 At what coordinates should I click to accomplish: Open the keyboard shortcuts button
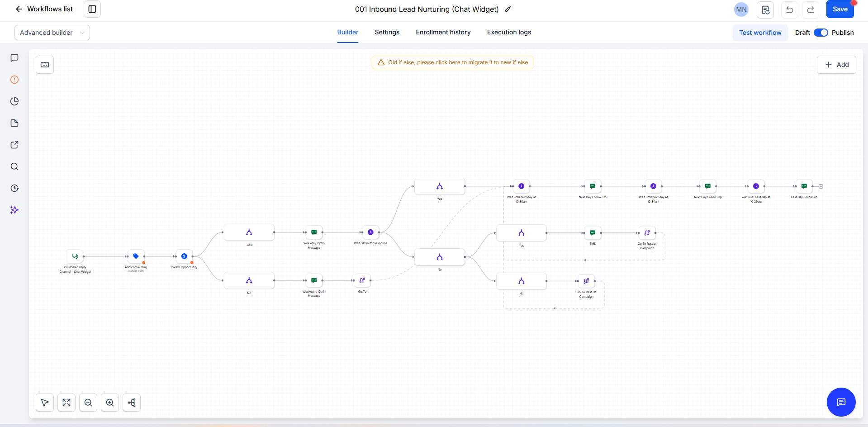pos(45,65)
